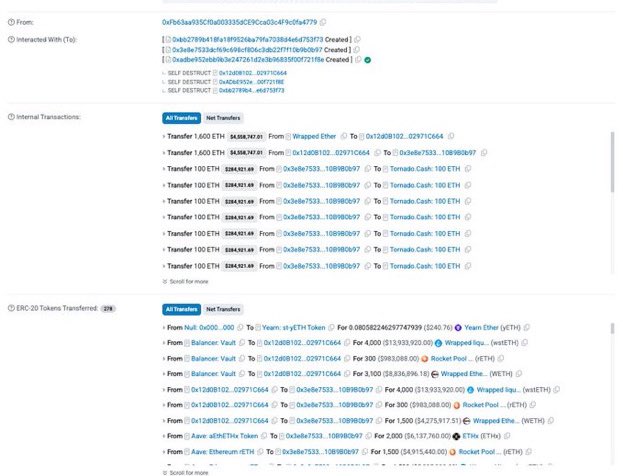This screenshot has height=476, width=623.
Task: Copy the Aave: Ethereum rETH address
Action: (x=260, y=452)
